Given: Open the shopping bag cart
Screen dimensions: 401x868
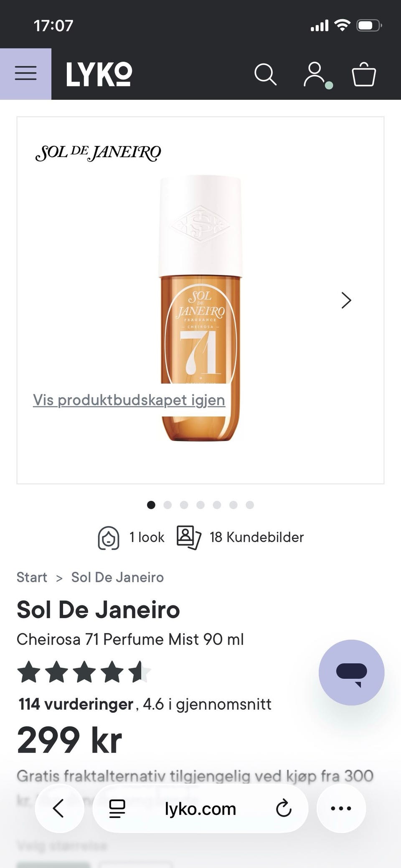Looking at the screenshot, I should [364, 75].
